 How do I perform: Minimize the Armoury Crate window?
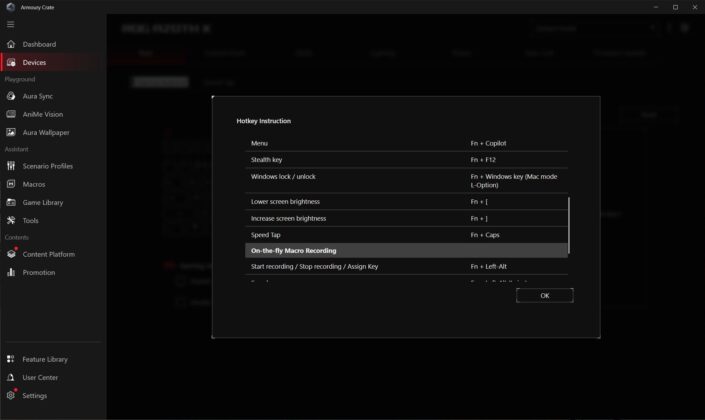click(x=656, y=7)
